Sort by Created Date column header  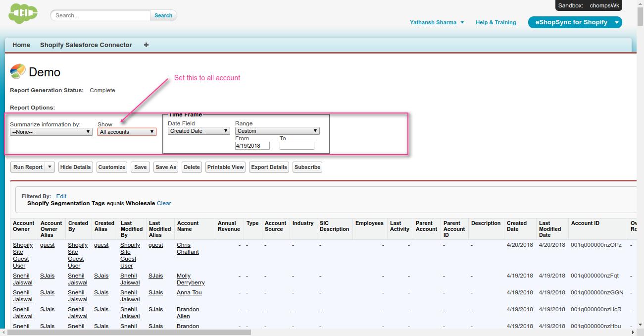point(517,226)
